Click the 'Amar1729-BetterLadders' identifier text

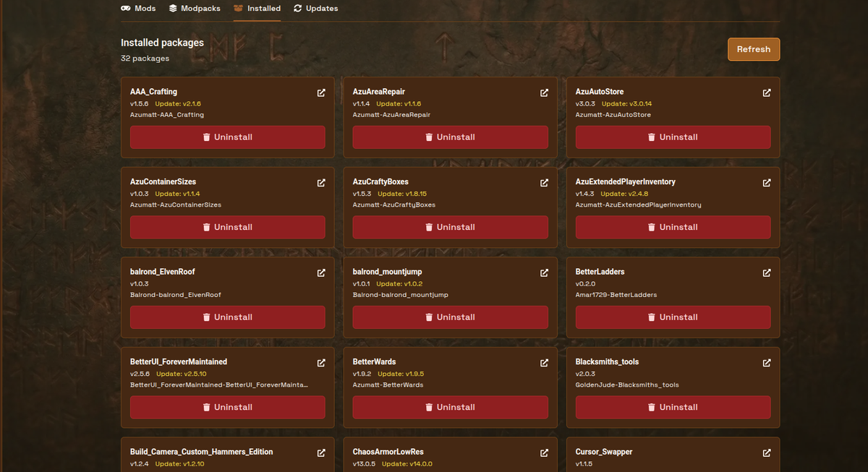coord(616,295)
